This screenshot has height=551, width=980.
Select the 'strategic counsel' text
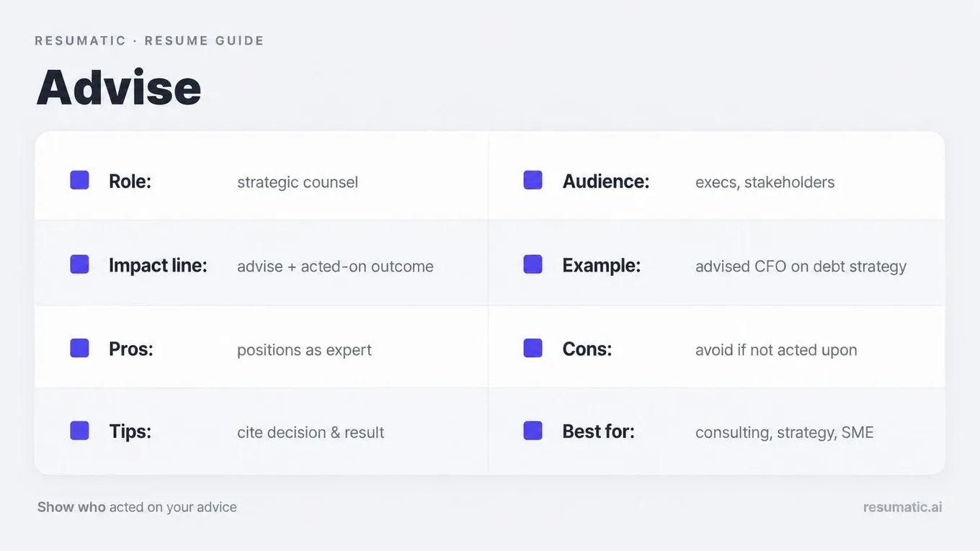coord(298,182)
